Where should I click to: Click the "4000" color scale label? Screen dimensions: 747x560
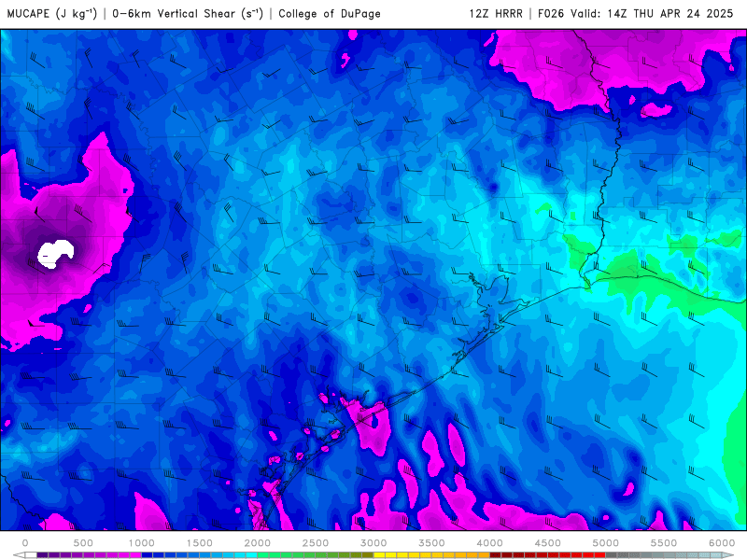489,543
